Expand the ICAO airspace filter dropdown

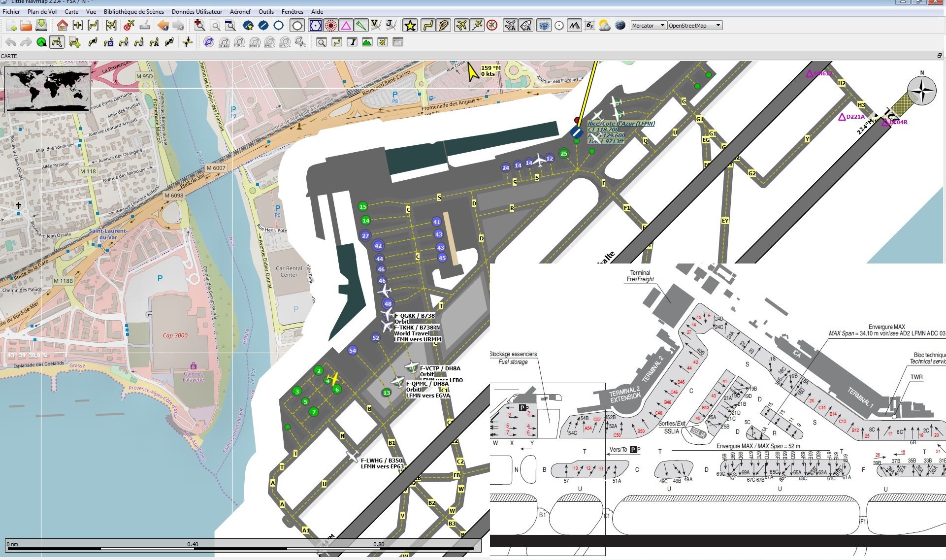(224, 42)
